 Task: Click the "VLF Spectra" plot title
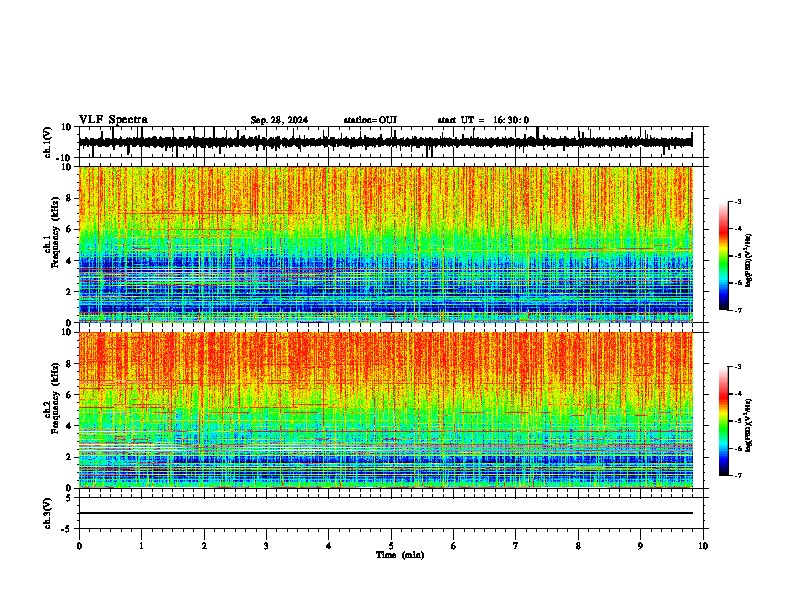pos(113,120)
